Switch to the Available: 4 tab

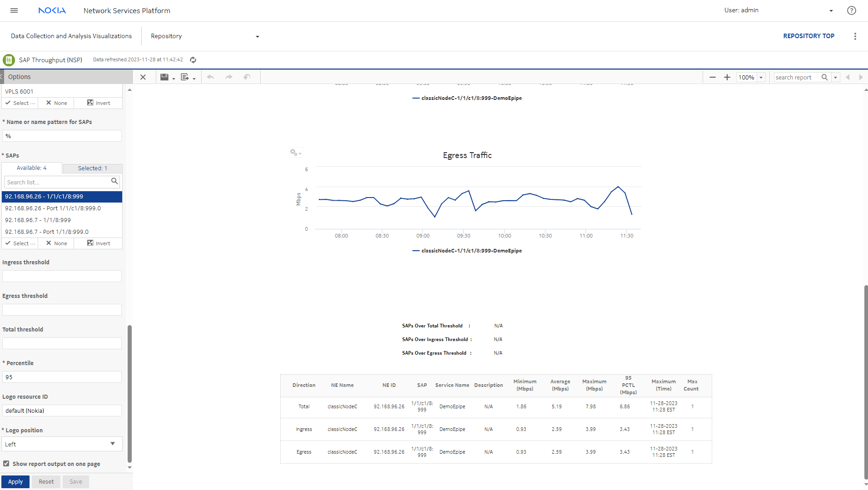click(31, 168)
